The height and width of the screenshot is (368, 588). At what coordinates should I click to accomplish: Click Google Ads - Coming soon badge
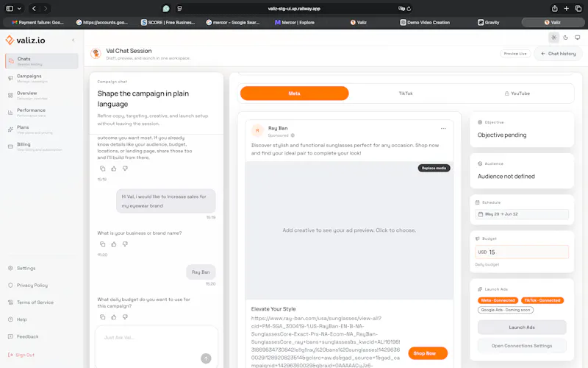506,310
